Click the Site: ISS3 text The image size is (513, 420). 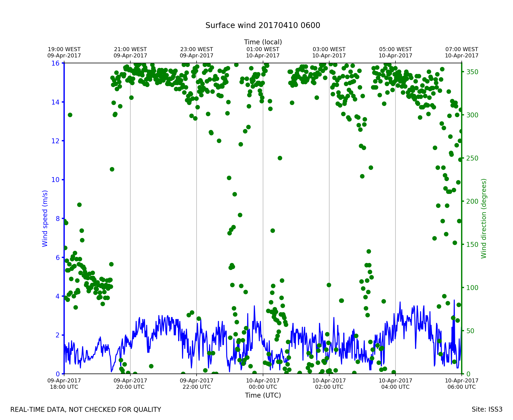(487, 409)
